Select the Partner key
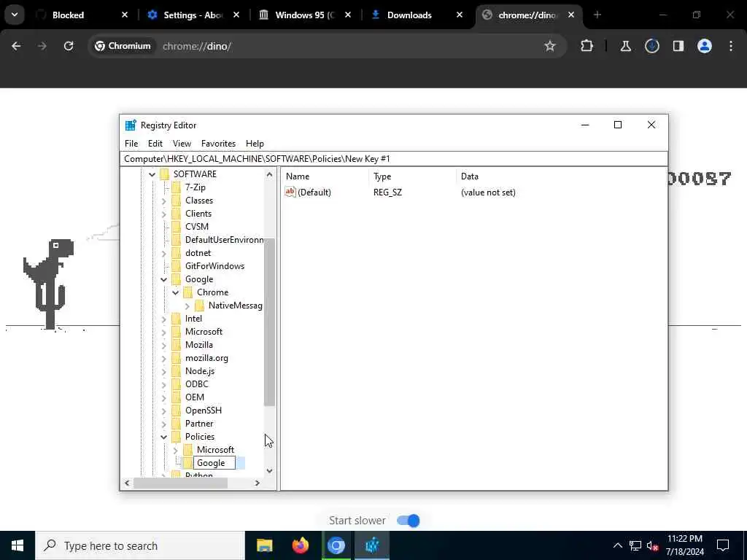 click(199, 424)
